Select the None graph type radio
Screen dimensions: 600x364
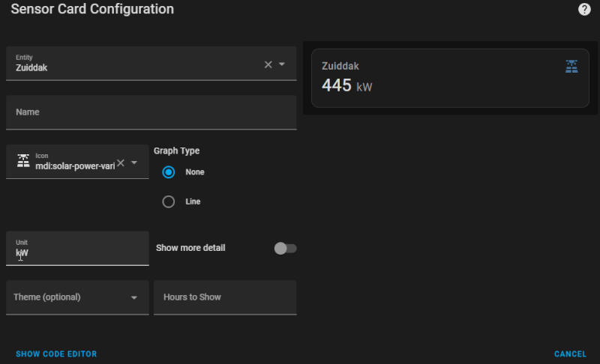[x=169, y=172]
